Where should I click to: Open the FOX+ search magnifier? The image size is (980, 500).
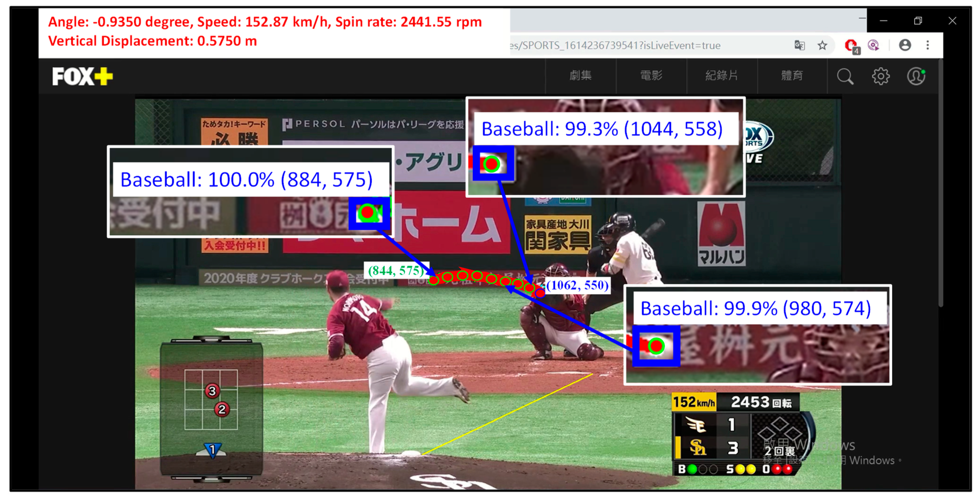[x=845, y=76]
